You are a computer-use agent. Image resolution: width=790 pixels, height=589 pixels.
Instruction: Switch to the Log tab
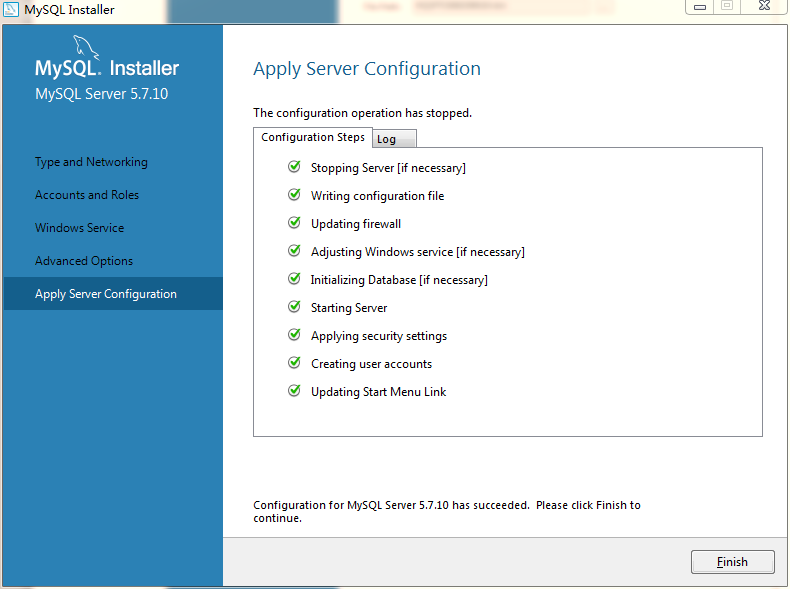pyautogui.click(x=387, y=139)
